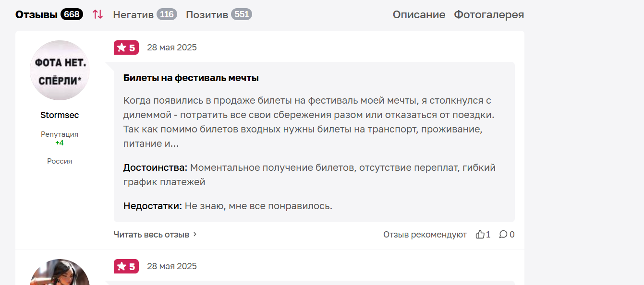Click Stormsec's avatar reading ФОТА НЕТ
This screenshot has height=285, width=644.
point(60,71)
